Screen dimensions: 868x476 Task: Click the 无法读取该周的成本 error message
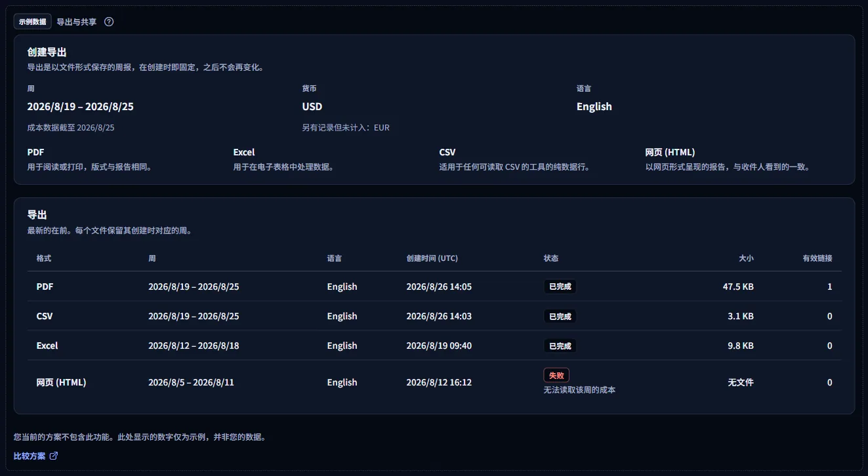(x=579, y=389)
